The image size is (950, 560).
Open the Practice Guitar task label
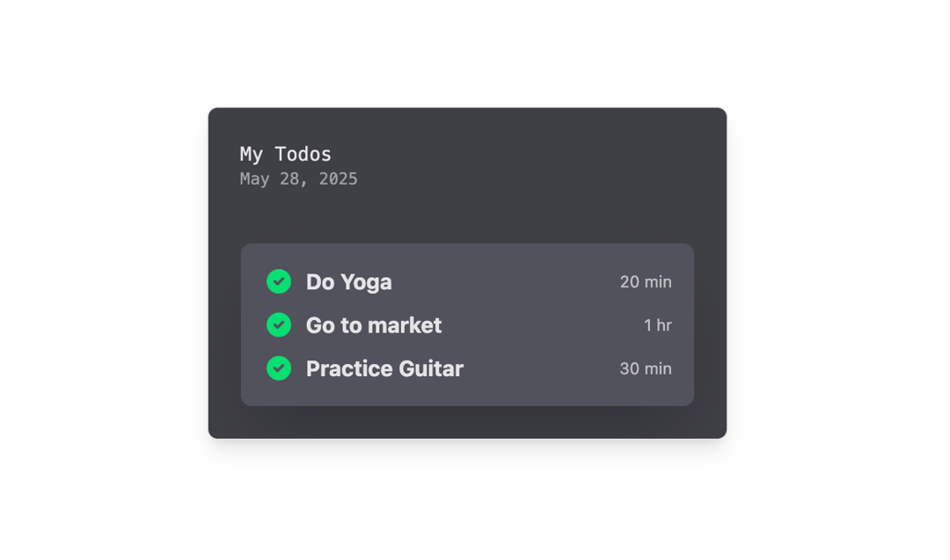point(384,368)
